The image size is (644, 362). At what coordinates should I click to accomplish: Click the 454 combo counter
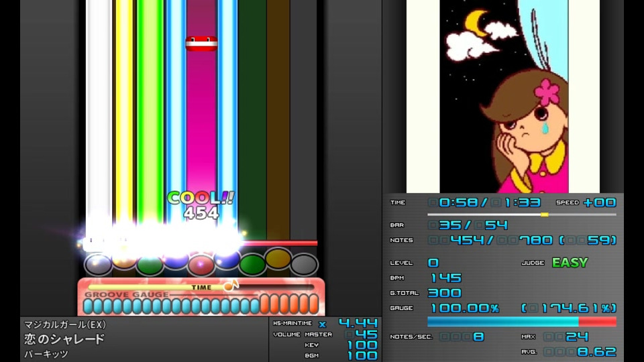201,213
